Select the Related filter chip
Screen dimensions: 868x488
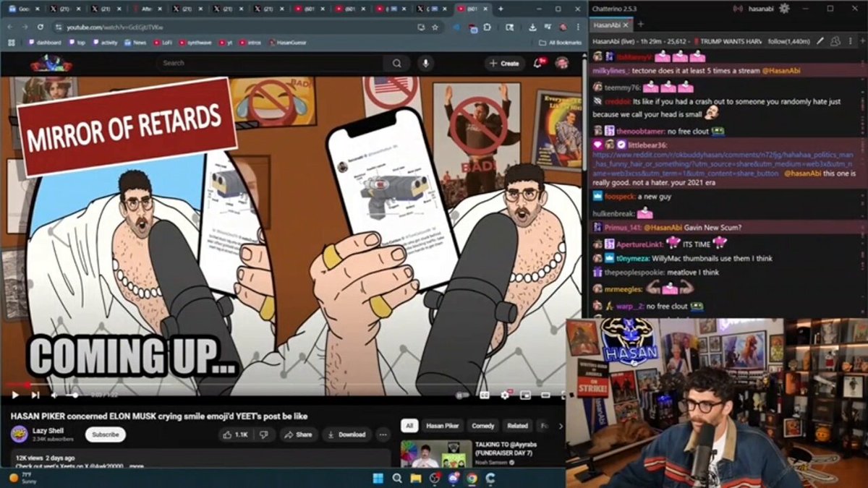517,426
